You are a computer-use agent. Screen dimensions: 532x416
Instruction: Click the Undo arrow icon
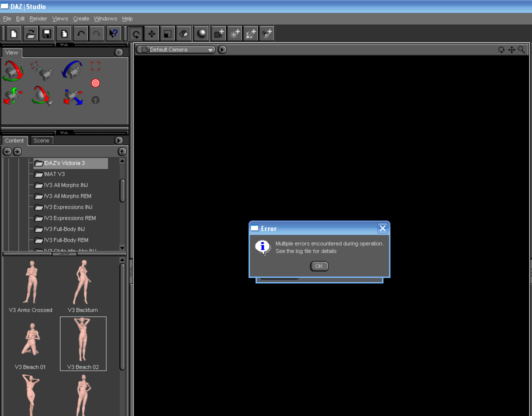point(81,33)
